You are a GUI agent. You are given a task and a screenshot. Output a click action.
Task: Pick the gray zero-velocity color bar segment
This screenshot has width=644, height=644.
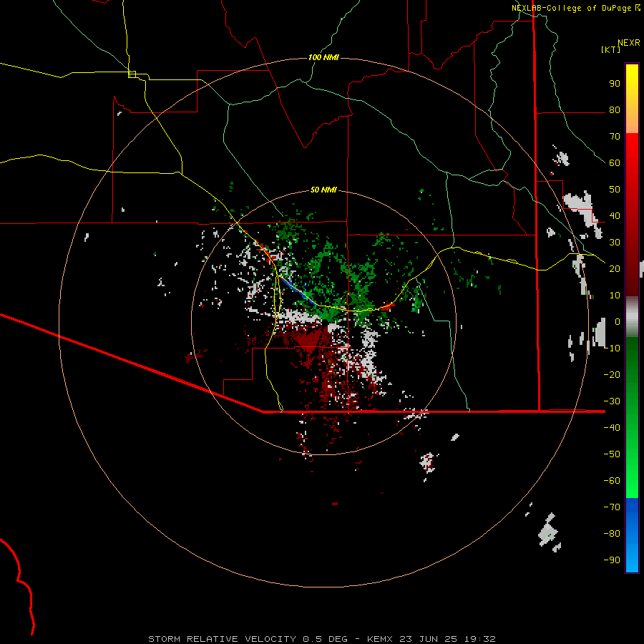tap(632, 317)
